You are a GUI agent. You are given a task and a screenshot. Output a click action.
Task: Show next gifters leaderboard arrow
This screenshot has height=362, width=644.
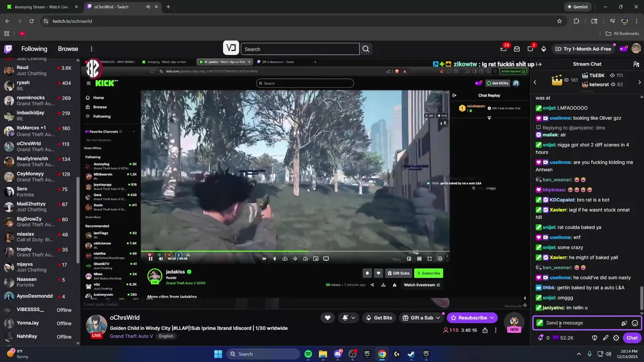pyautogui.click(x=639, y=82)
